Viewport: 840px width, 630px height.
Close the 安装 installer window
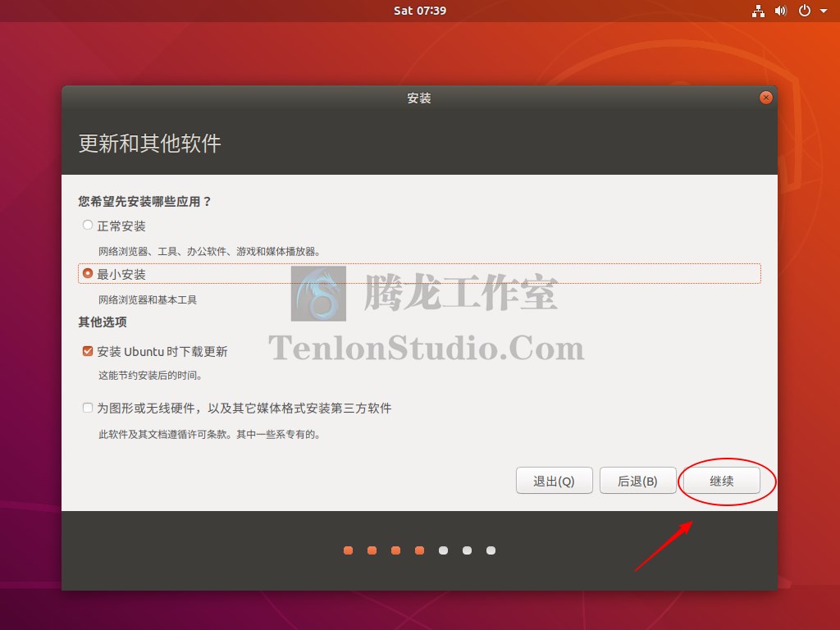pyautogui.click(x=765, y=98)
